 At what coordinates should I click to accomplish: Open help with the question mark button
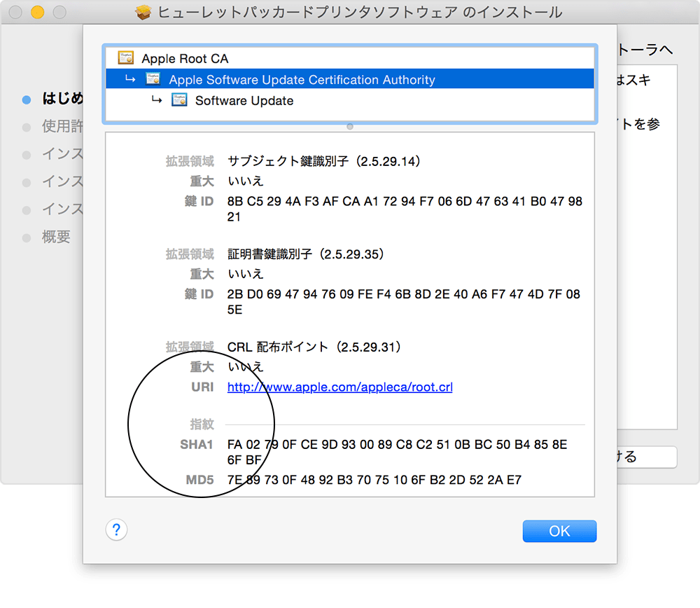pos(116,530)
